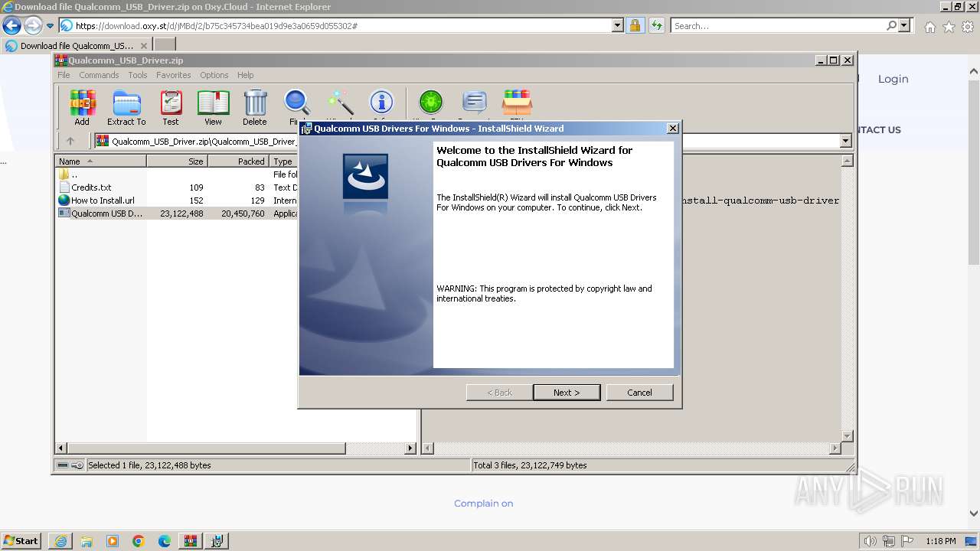Switch to WinRAR taskbar button

pyautogui.click(x=191, y=541)
